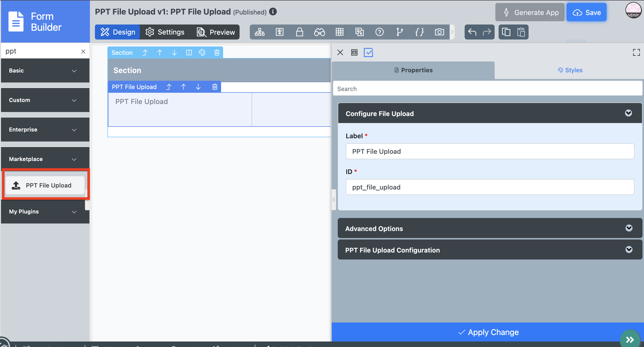The image size is (644, 347).
Task: Open the curly braces JSON definition icon
Action: coord(419,32)
